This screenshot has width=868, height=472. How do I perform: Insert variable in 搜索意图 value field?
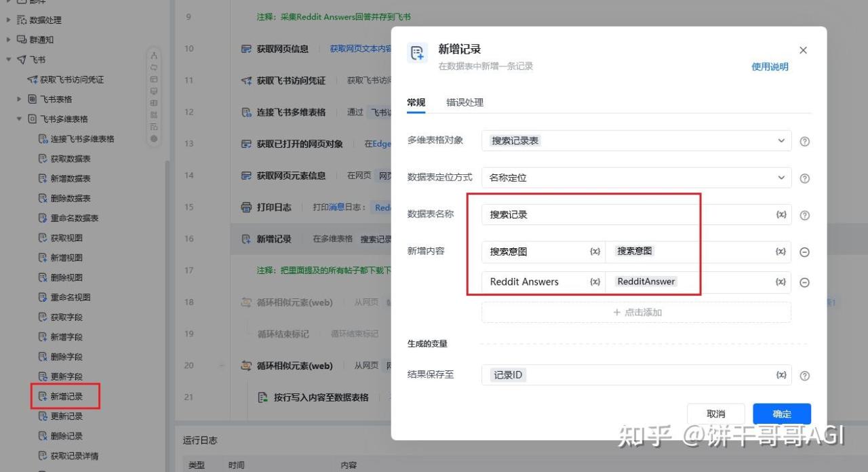[x=781, y=252]
